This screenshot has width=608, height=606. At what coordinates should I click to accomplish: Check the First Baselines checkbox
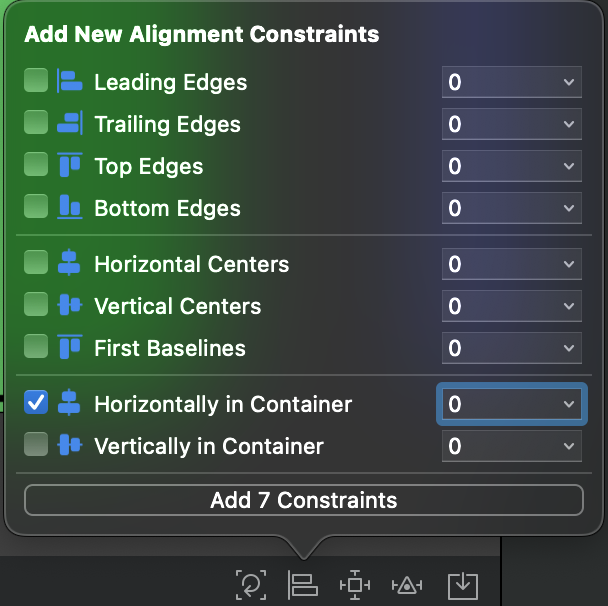coord(36,347)
